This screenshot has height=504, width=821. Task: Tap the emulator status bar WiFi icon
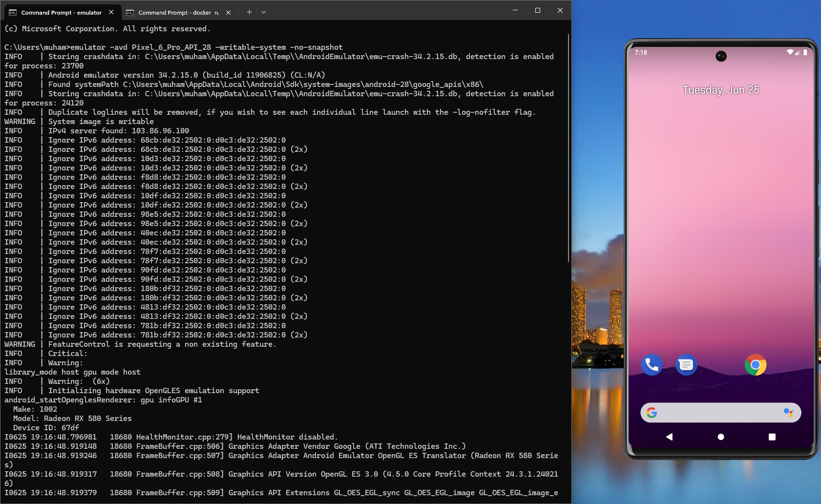[x=790, y=52]
